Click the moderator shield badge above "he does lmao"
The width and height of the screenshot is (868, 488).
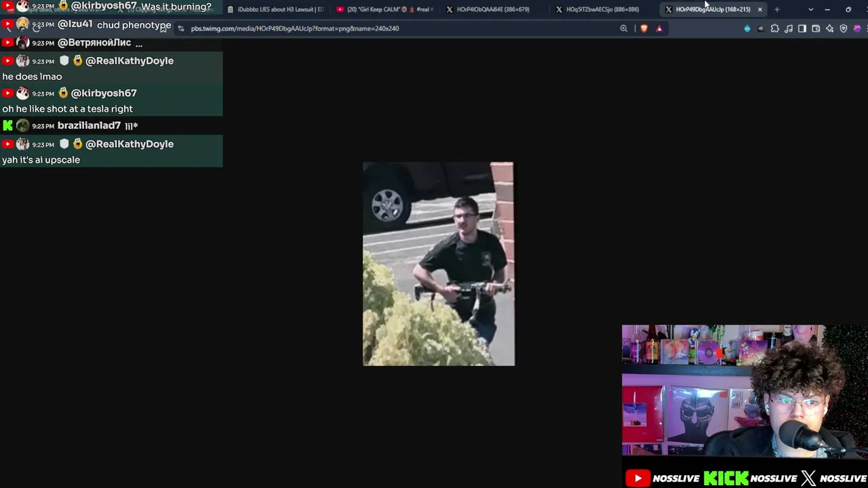tap(64, 61)
